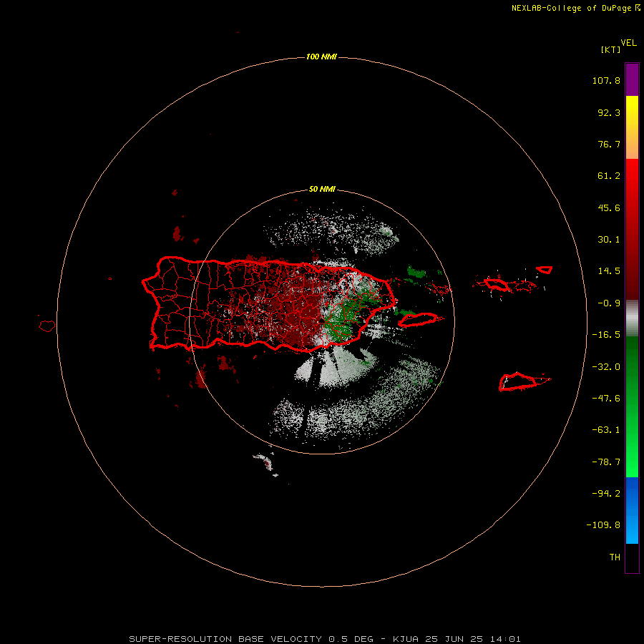Click the 45.6 legend value

[x=609, y=208]
